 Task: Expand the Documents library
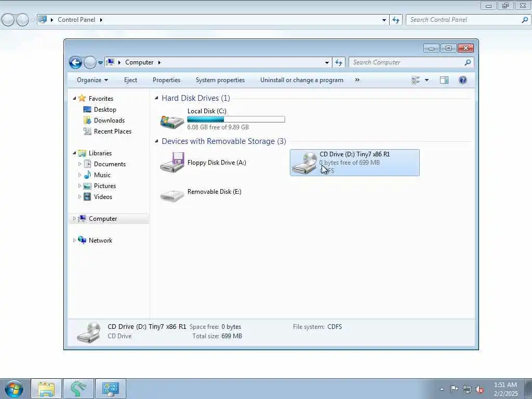pyautogui.click(x=79, y=164)
